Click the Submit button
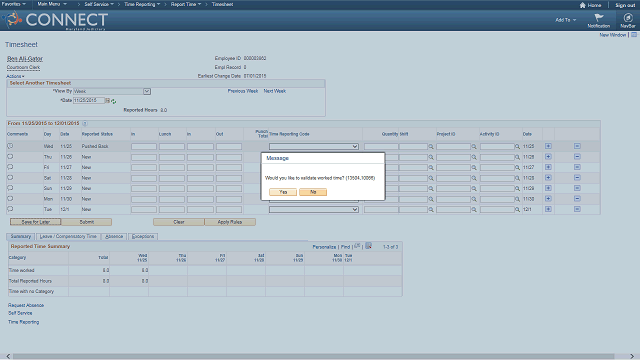Screen dimensions: 640x360 (x=87, y=222)
